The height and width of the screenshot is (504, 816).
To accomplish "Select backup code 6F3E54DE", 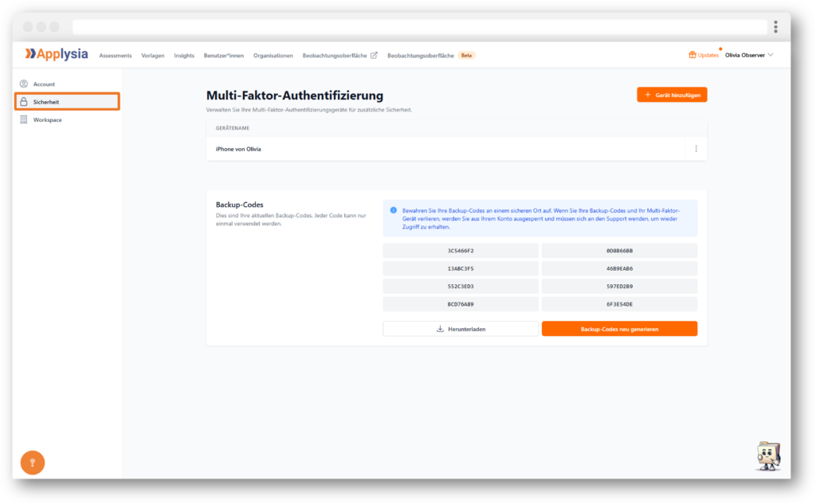I will point(619,304).
